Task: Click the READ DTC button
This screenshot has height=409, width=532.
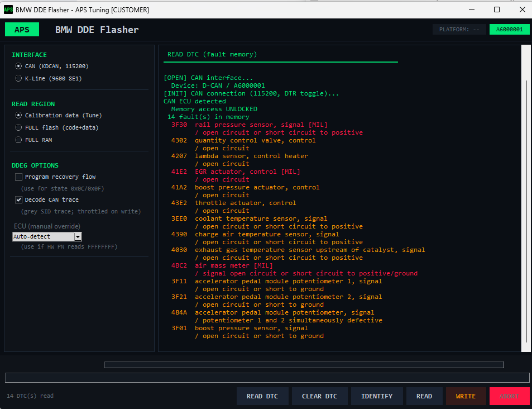Action: (262, 396)
